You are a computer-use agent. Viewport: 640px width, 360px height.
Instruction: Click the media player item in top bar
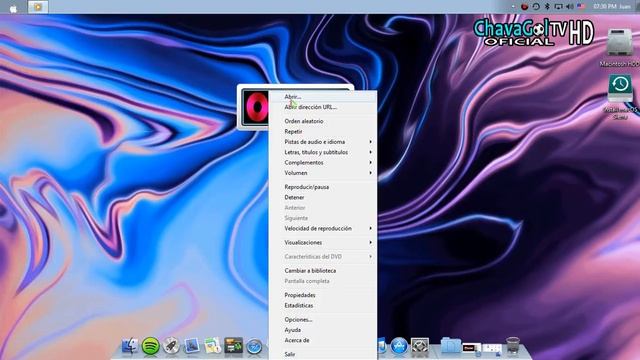(x=38, y=7)
